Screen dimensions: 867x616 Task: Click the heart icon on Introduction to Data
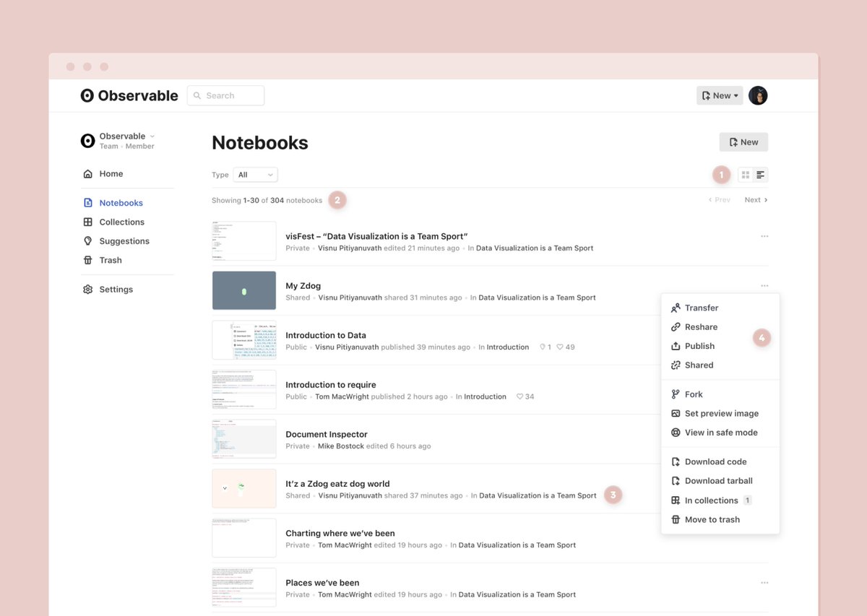561,347
